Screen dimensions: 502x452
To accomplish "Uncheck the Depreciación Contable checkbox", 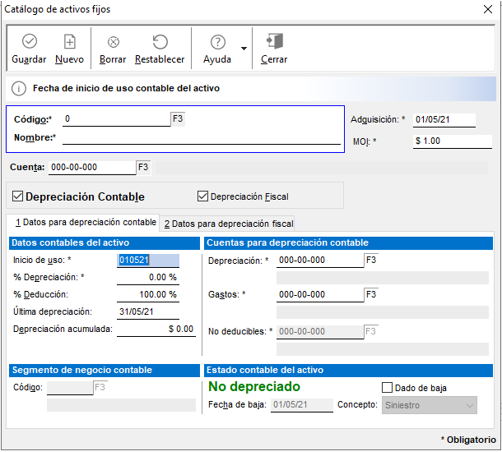I will 17,196.
